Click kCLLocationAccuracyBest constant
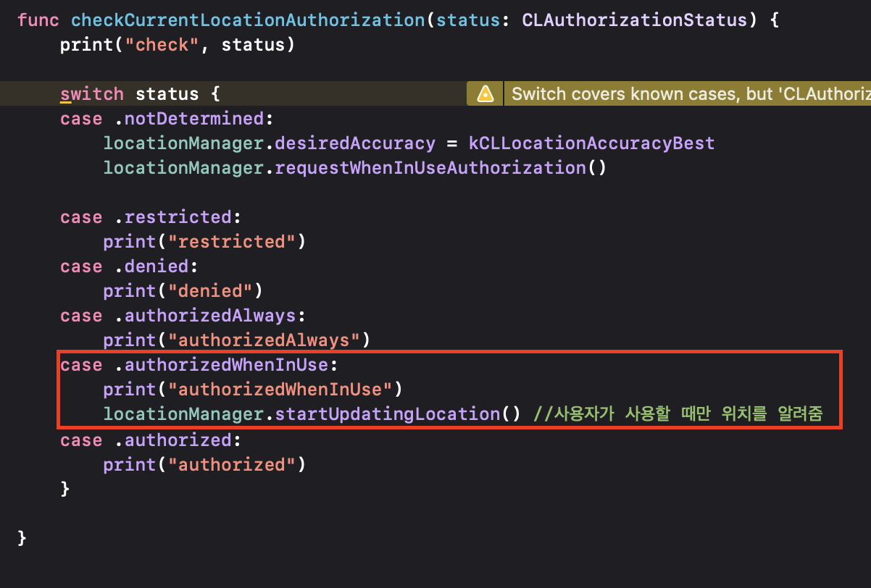Screen dimensions: 871x588 click(591, 143)
